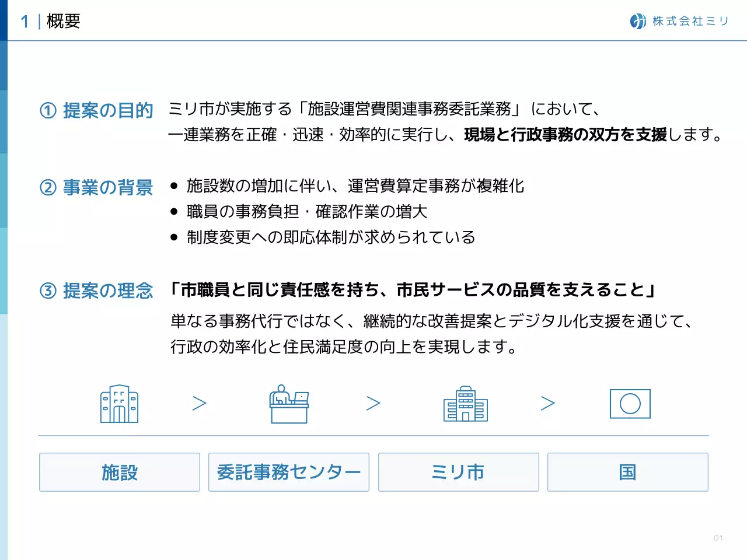Image resolution: width=747 pixels, height=560 pixels.
Task: Expand the chevron before the 国 icon
Action: (547, 403)
